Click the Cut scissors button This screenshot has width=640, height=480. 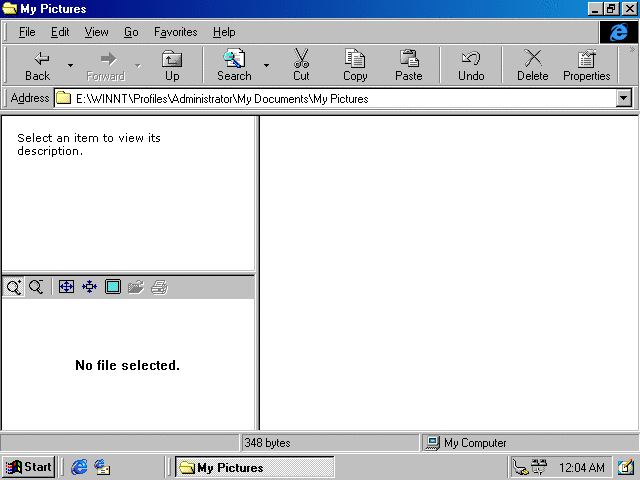301,65
